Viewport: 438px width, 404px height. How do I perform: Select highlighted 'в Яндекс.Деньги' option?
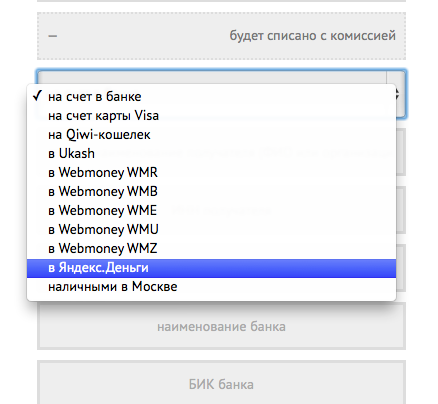211,268
